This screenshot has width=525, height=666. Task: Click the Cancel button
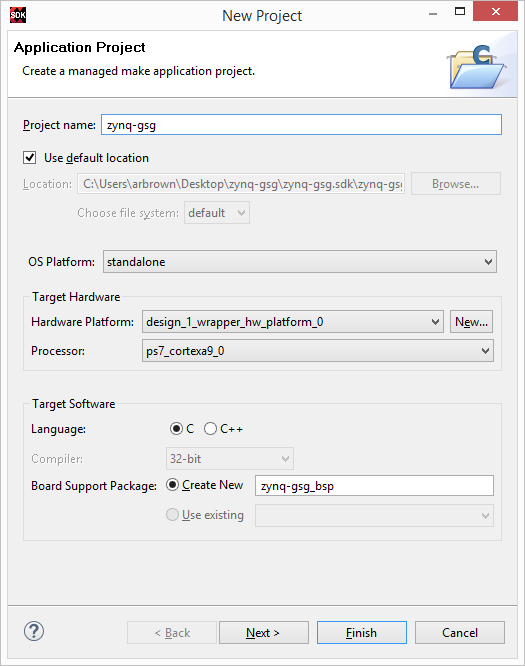point(460,633)
